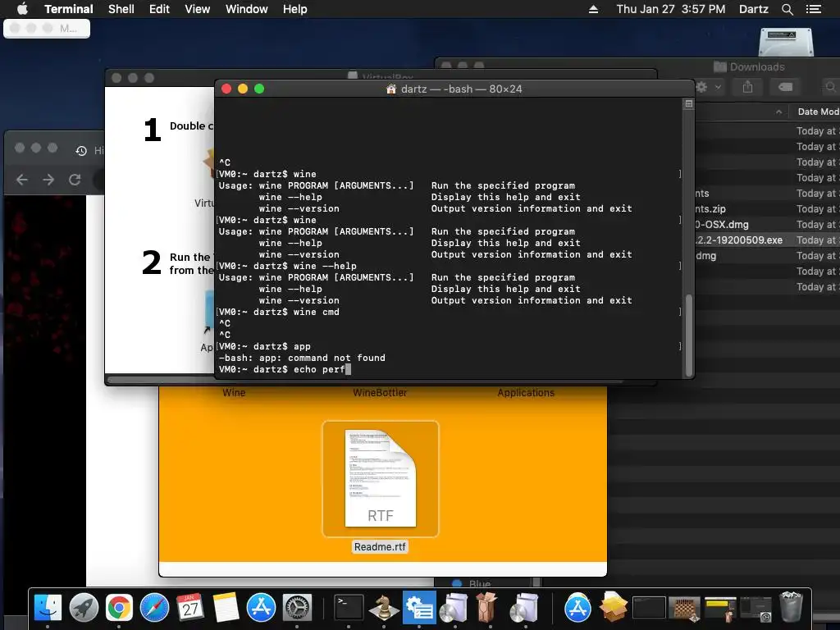Click the Share button in Downloads window
This screenshot has width=840, height=630.
[748, 87]
